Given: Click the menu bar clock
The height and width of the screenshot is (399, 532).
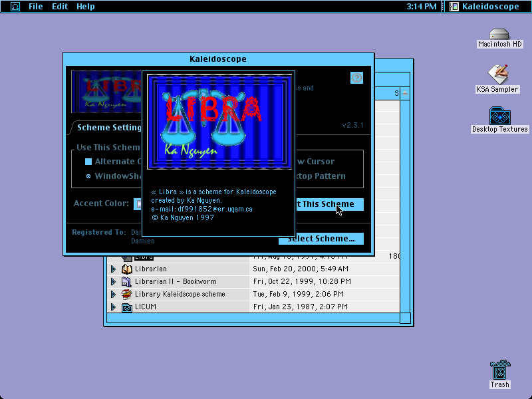Looking at the screenshot, I should click(422, 7).
